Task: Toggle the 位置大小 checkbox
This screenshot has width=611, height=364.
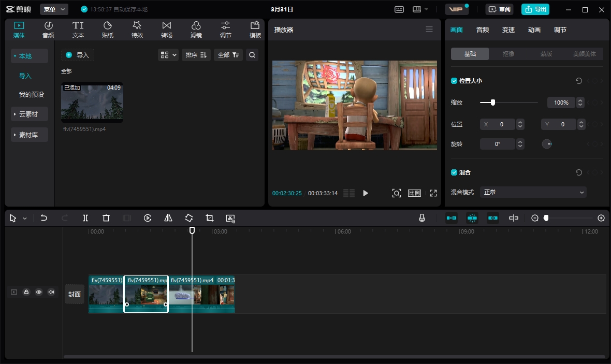Action: (454, 81)
